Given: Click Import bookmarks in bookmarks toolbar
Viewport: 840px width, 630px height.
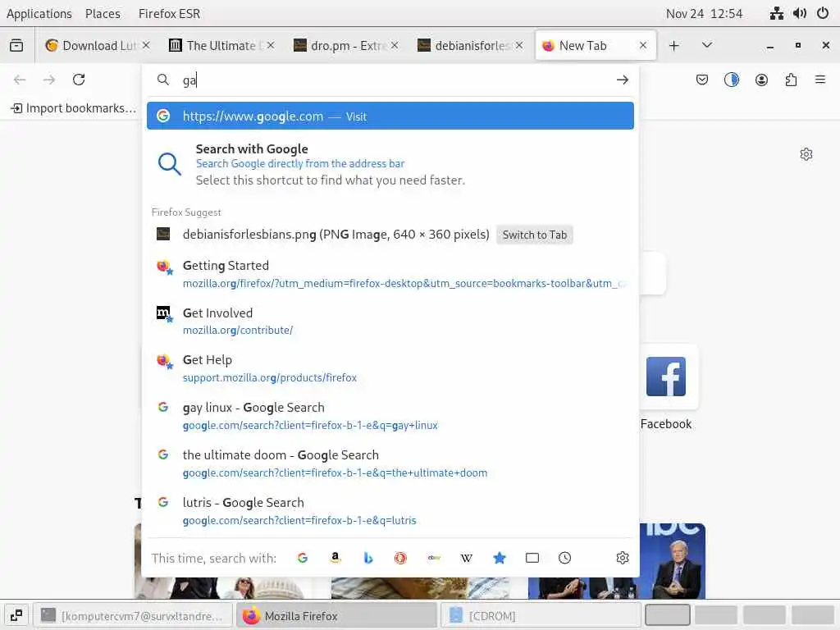Looking at the screenshot, I should (73, 108).
